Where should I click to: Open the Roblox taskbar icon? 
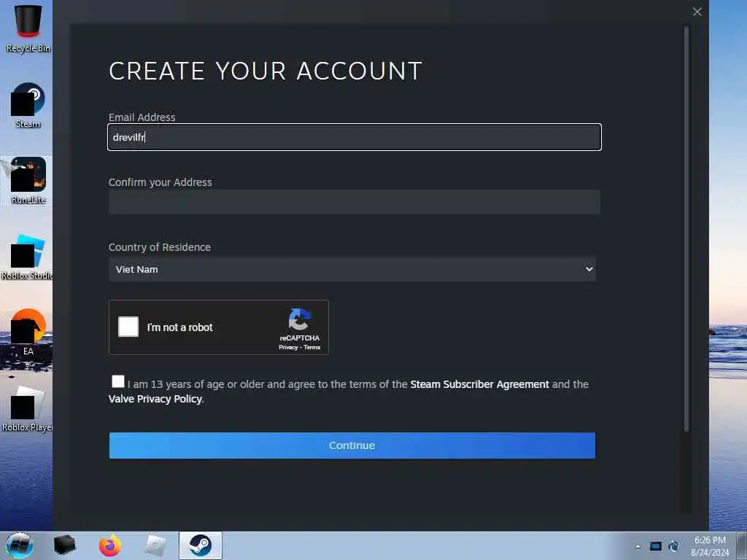(x=155, y=545)
